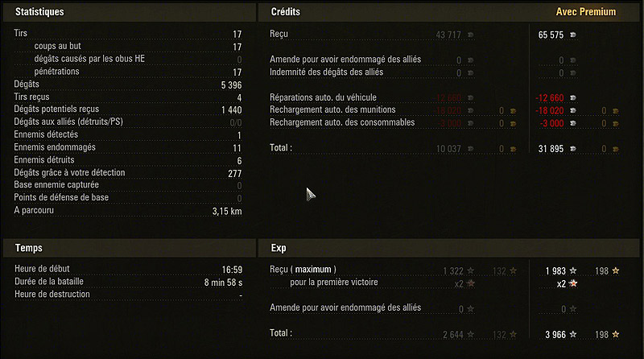Click the Temps section header
Image resolution: width=644 pixels, height=359 pixels.
[29, 248]
